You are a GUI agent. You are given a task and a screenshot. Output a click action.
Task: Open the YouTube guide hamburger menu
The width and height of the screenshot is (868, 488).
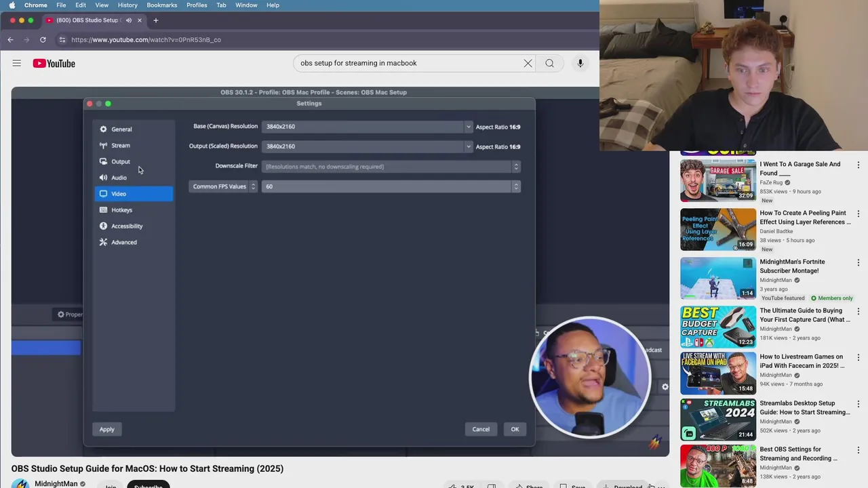click(16, 63)
